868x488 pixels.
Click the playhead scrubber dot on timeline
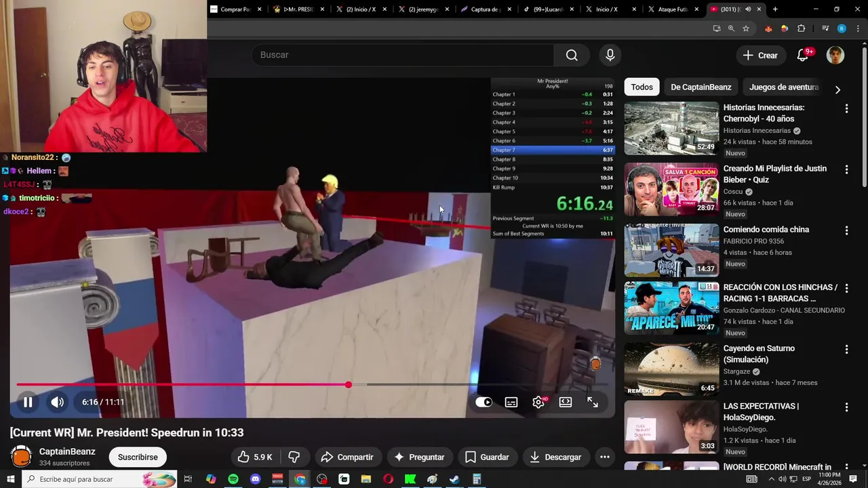click(348, 385)
